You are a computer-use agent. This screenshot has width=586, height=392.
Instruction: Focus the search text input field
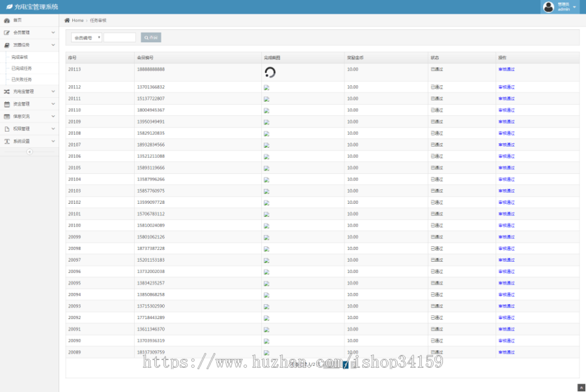click(120, 37)
